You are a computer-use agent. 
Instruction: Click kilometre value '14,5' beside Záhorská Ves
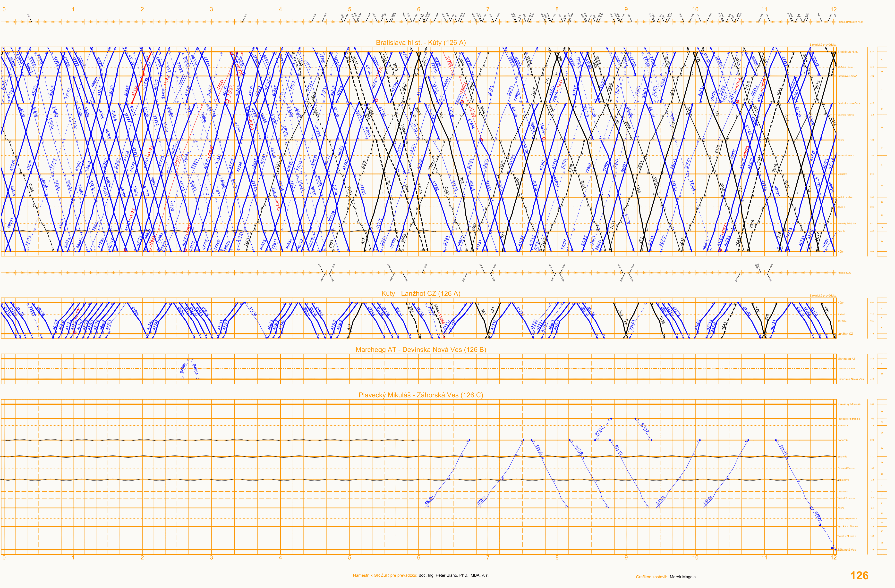[872, 550]
